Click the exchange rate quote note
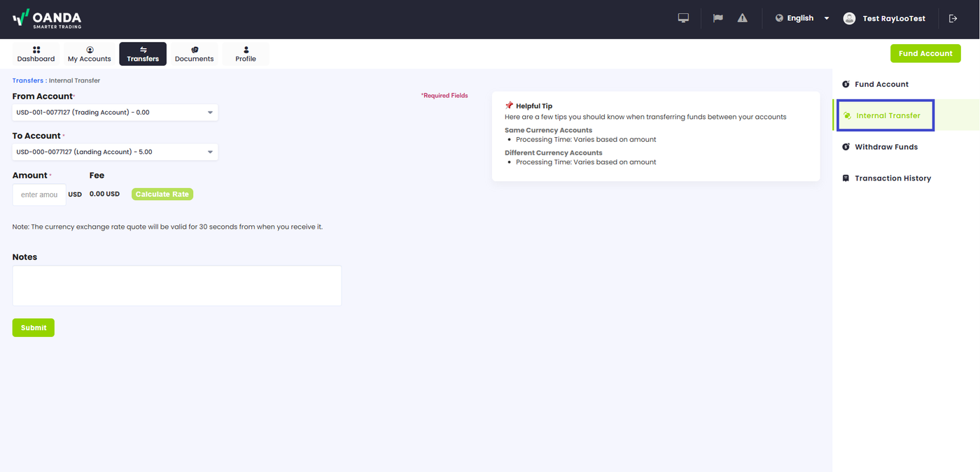Screen dimensions: 980x472 tap(167, 227)
